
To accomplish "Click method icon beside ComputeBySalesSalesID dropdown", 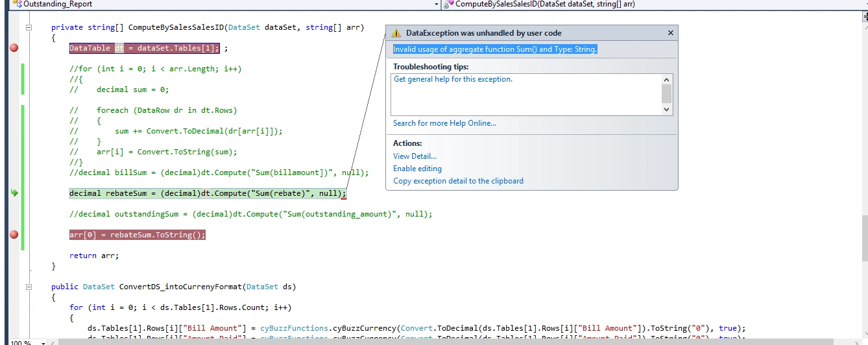I will pyautogui.click(x=449, y=4).
